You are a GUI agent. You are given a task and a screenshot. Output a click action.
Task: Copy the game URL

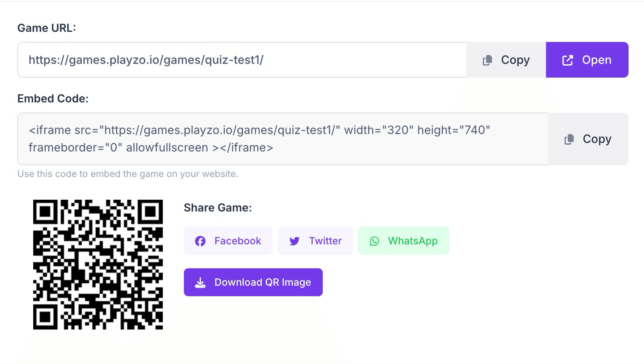pos(506,60)
